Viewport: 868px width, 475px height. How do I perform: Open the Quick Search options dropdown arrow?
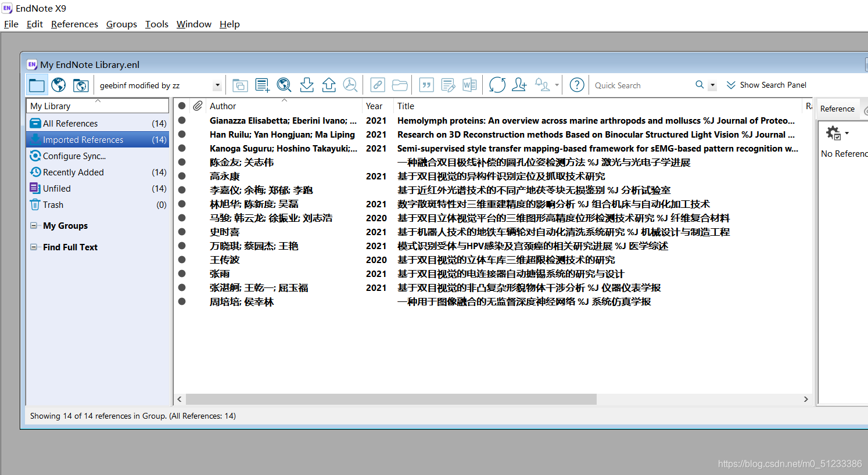[712, 85]
